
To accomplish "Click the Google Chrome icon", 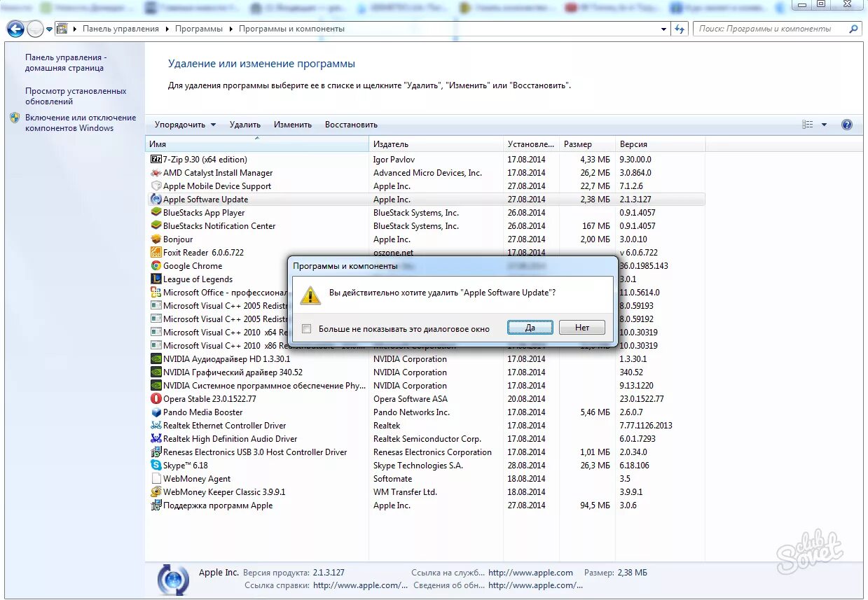I will (156, 266).
